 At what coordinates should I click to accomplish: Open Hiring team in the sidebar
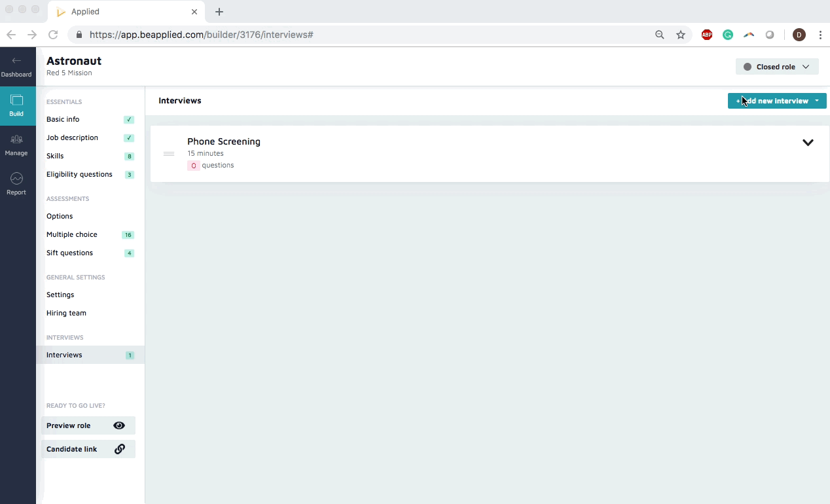pyautogui.click(x=66, y=313)
